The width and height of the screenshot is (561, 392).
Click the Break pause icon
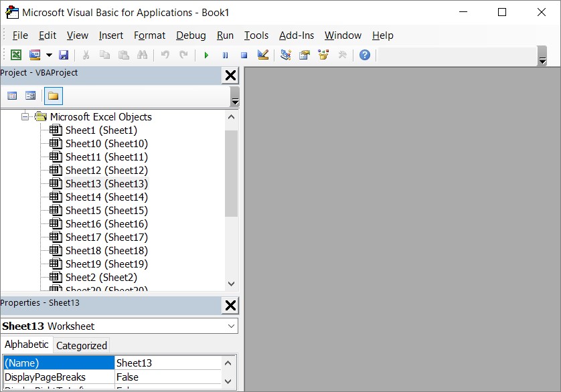pyautogui.click(x=225, y=55)
